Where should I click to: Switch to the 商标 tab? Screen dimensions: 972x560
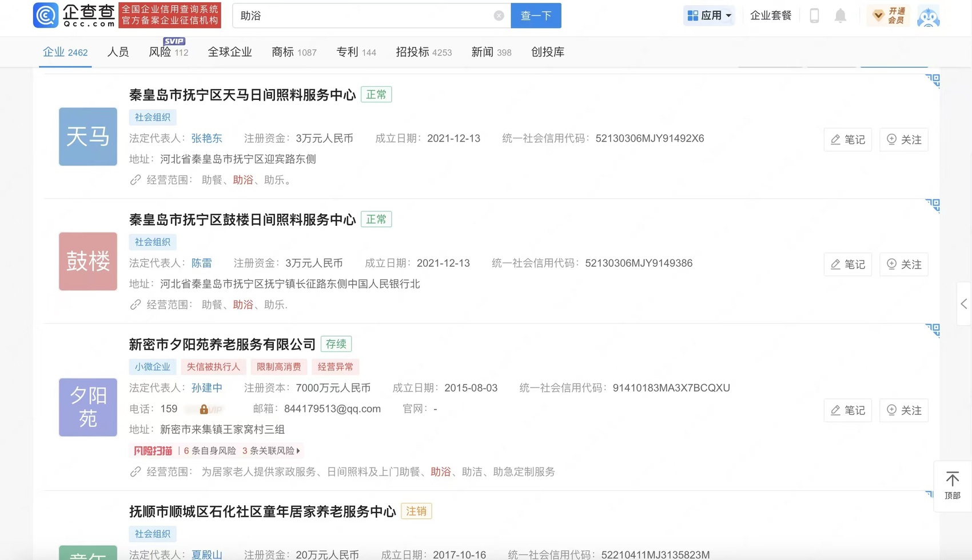click(293, 52)
